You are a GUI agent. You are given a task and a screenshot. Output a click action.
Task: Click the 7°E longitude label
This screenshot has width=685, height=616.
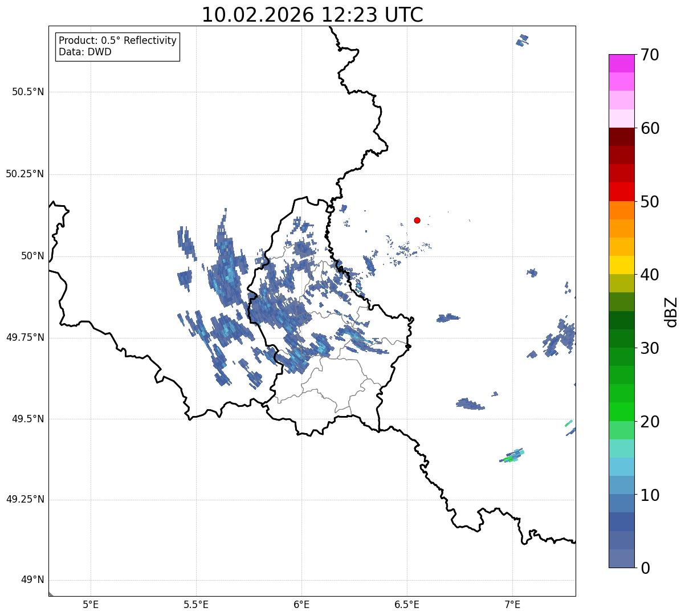coord(512,604)
